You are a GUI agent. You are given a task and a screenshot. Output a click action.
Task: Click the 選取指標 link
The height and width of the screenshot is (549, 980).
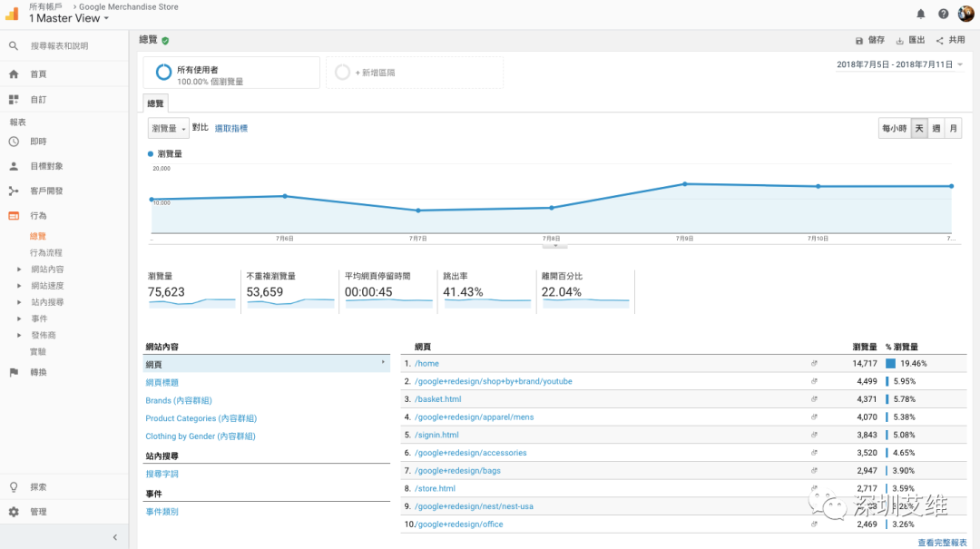(x=231, y=128)
